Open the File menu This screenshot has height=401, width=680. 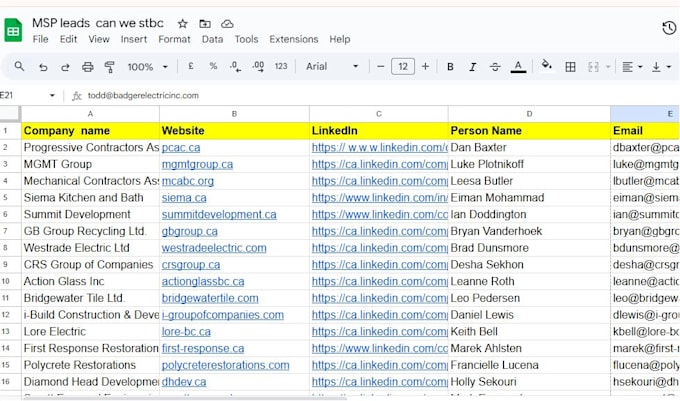40,39
